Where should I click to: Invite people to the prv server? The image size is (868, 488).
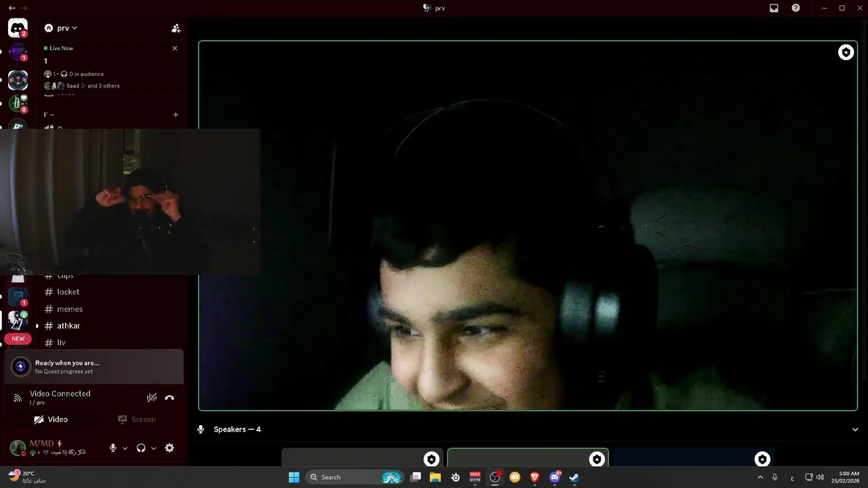point(176,28)
